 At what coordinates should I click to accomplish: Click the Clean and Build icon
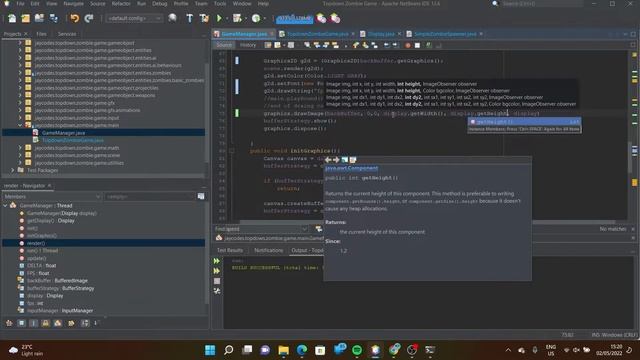204,18
